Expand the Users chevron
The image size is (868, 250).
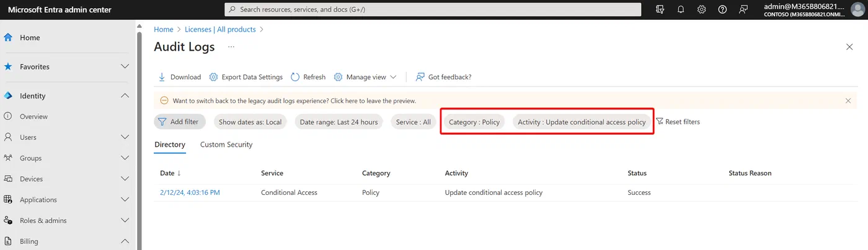pyautogui.click(x=125, y=137)
